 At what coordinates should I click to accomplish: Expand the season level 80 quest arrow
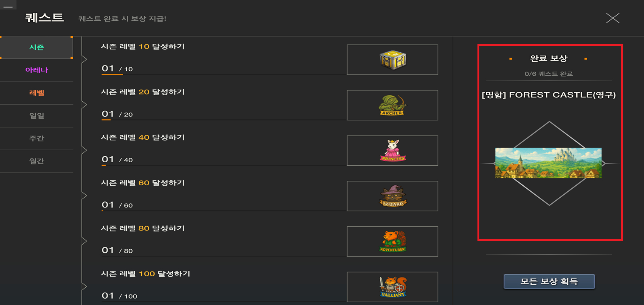[x=84, y=241]
